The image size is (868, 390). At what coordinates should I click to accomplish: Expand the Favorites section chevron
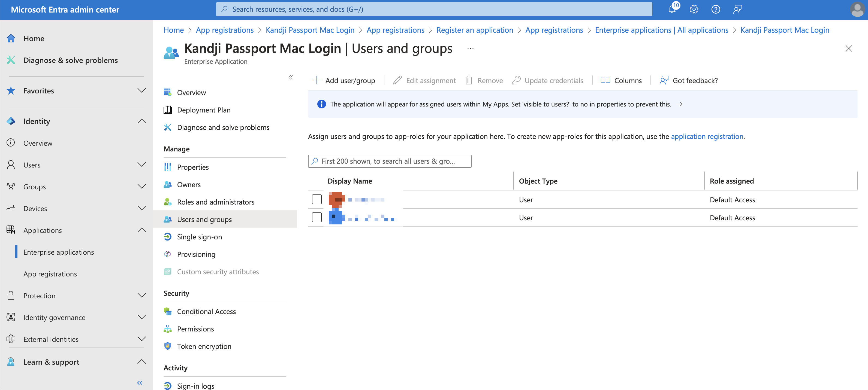point(142,90)
